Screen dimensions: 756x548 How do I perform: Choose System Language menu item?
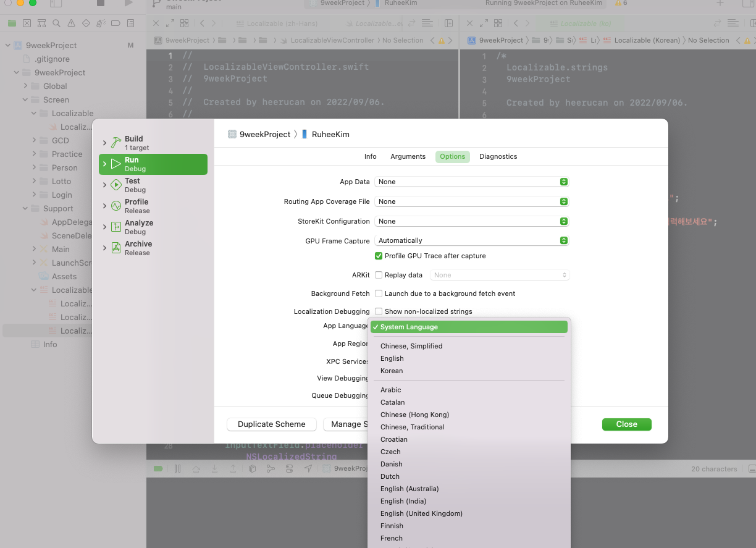tap(469, 327)
